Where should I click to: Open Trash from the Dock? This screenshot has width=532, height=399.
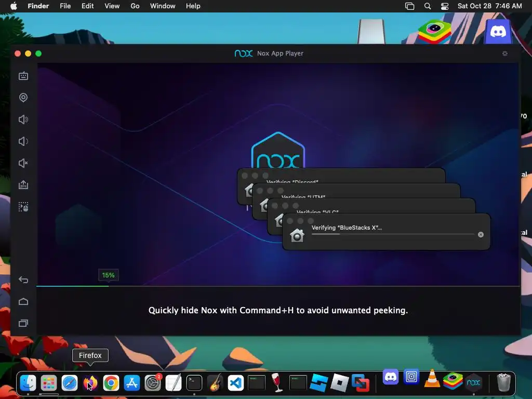(503, 383)
